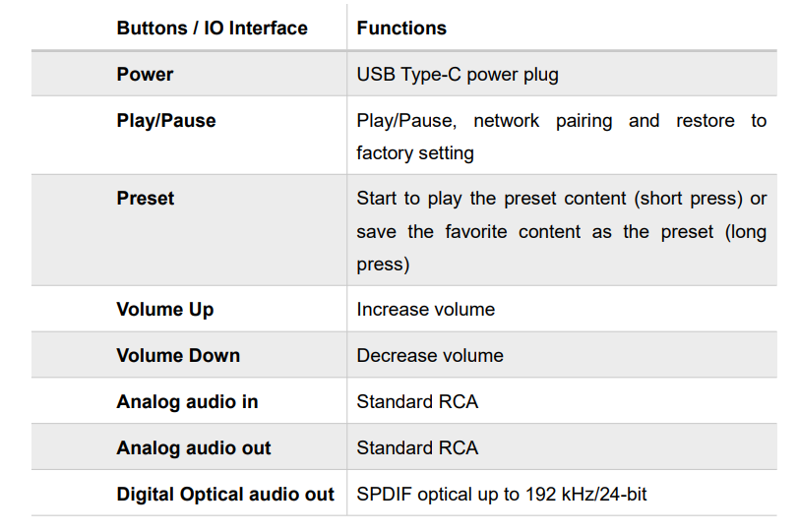This screenshot has width=799, height=532.
Task: Select the "Power" row label
Action: tap(145, 74)
